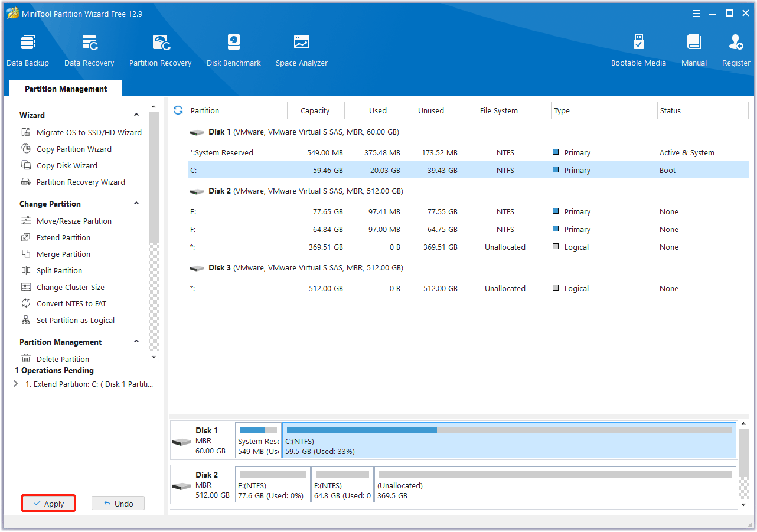757x532 pixels.
Task: Open the Manual
Action: tap(694, 51)
